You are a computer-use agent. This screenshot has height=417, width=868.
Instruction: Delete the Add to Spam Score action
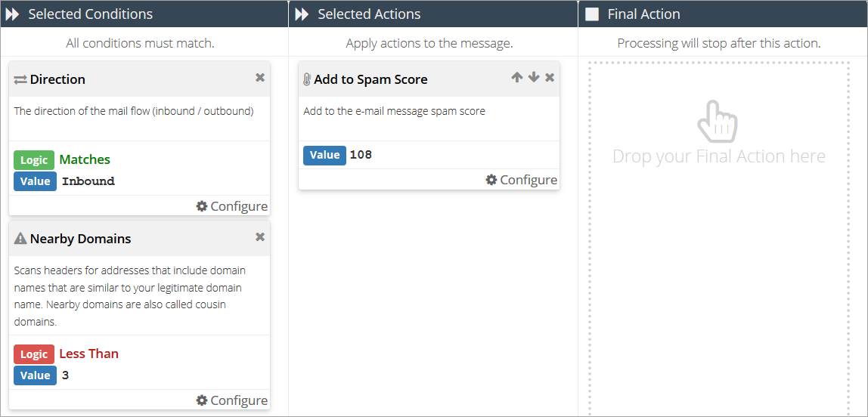click(x=550, y=78)
